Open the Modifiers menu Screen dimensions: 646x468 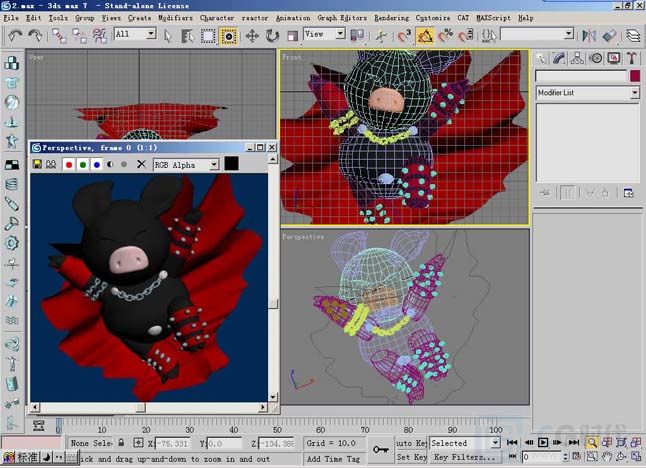point(176,18)
